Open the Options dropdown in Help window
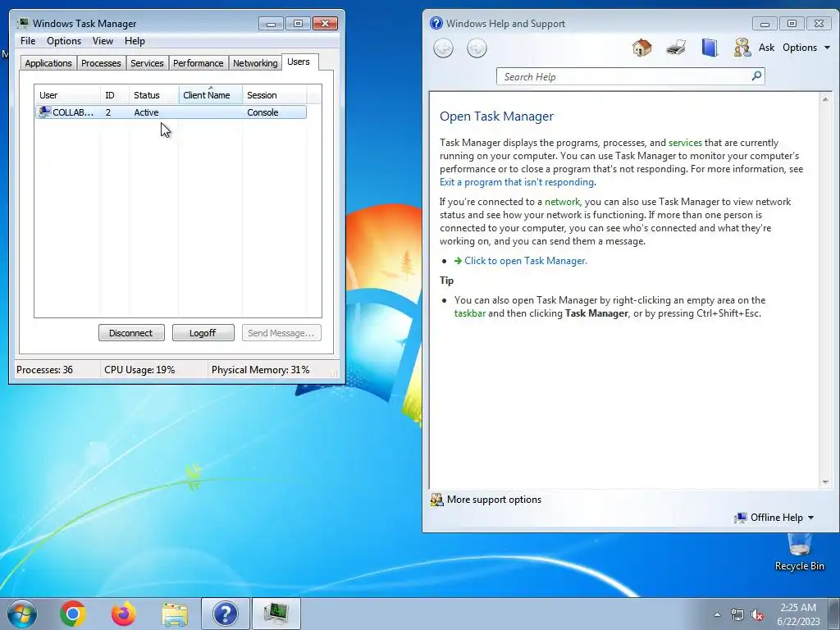 point(806,48)
